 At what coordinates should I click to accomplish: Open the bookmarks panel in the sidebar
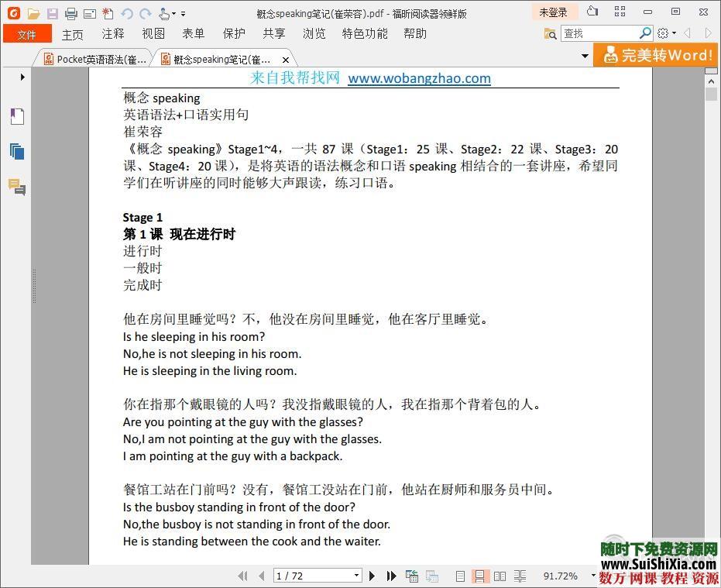tap(17, 116)
